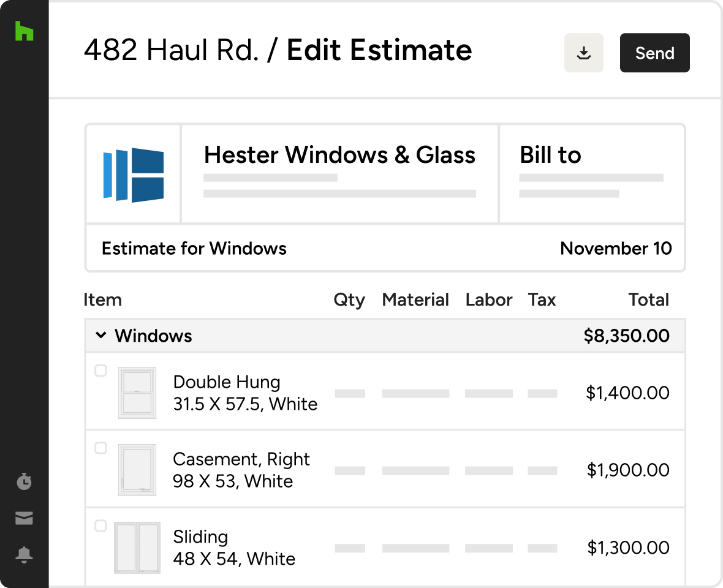Image resolution: width=723 pixels, height=588 pixels.
Task: Send the estimate with the Send button
Action: point(654,53)
